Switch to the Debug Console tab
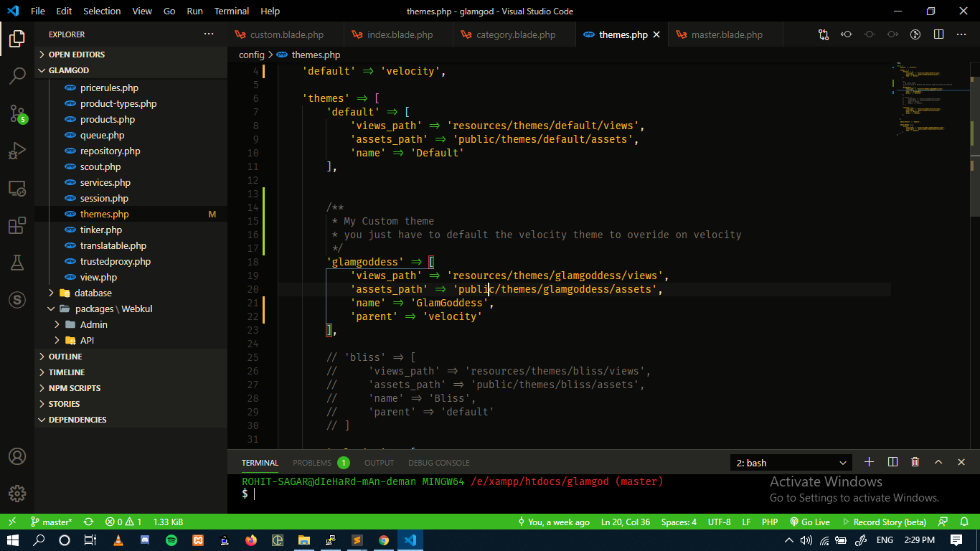Viewport: 980px width, 551px height. coord(439,463)
